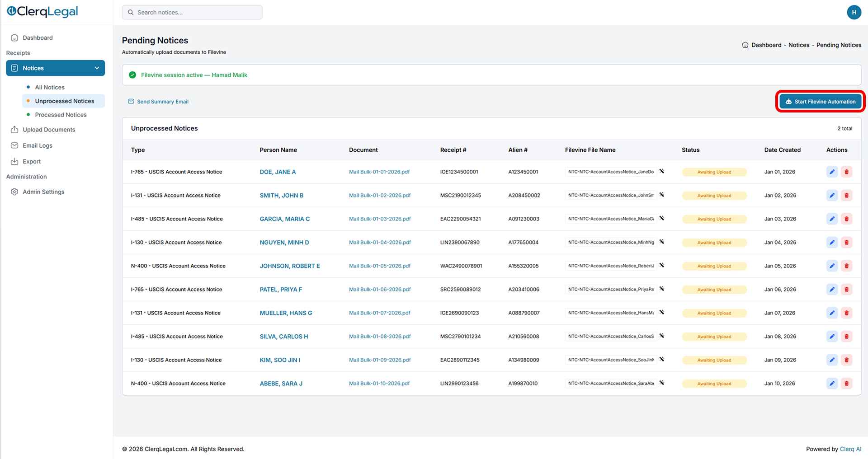Viewport: 868px width, 459px height.
Task: Edit the ABEBE, SARA J notice
Action: click(832, 384)
